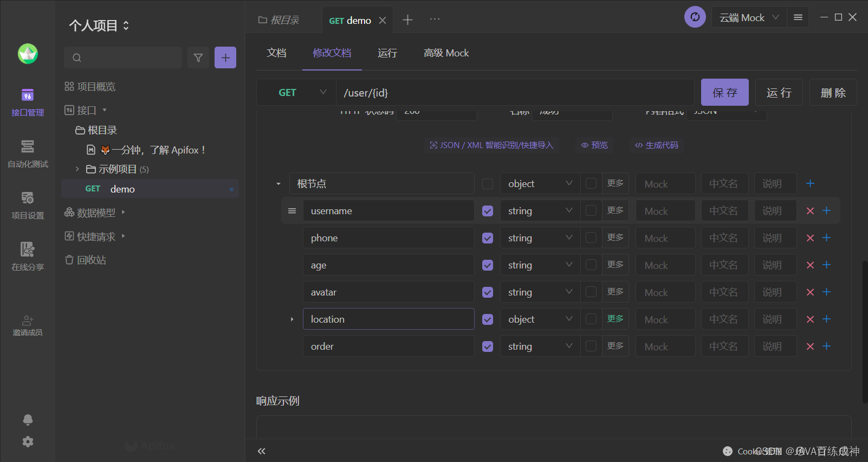The width and height of the screenshot is (868, 462).
Task: Click the 生成代码 generate code link
Action: click(657, 145)
